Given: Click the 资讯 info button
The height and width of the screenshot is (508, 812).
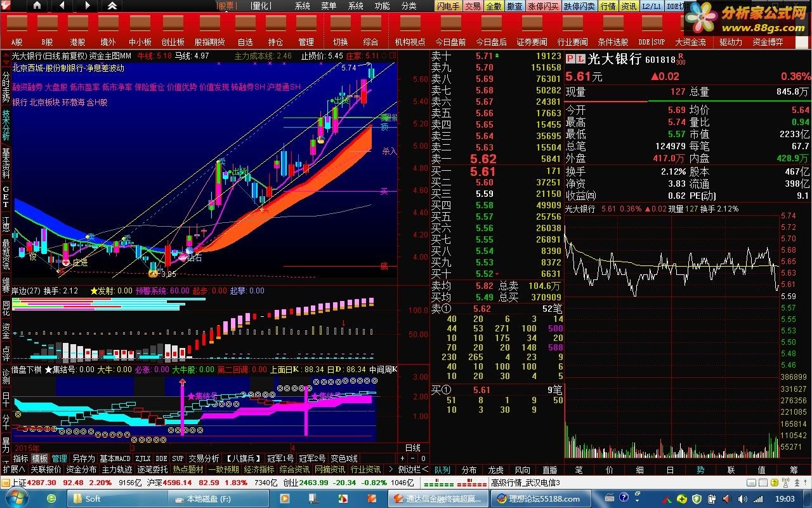Looking at the screenshot, I should click(x=629, y=6).
